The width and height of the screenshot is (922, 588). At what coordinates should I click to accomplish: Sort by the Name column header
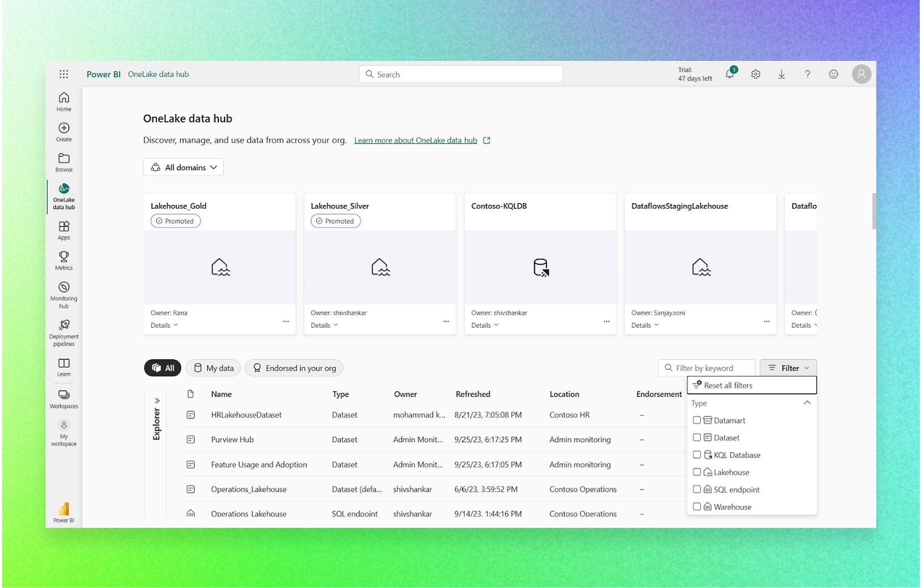click(x=221, y=394)
